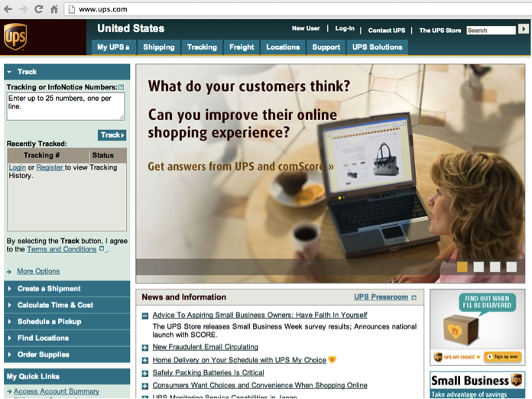The width and height of the screenshot is (532, 399).
Task: Click the New User link
Action: point(306,28)
